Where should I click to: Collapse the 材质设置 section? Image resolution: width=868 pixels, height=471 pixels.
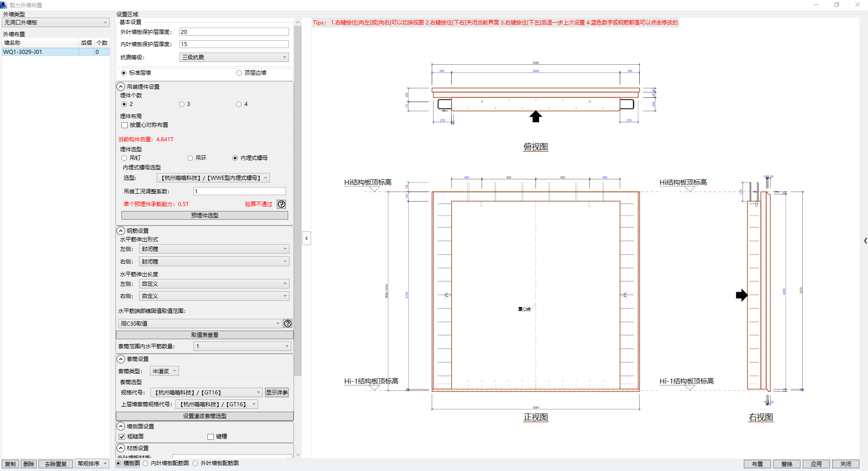coord(121,448)
